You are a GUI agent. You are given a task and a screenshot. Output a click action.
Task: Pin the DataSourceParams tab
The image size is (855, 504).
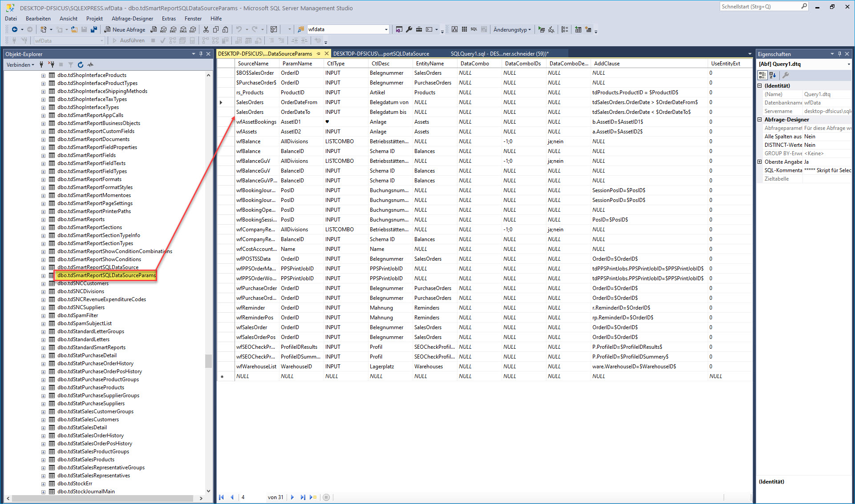(x=318, y=53)
